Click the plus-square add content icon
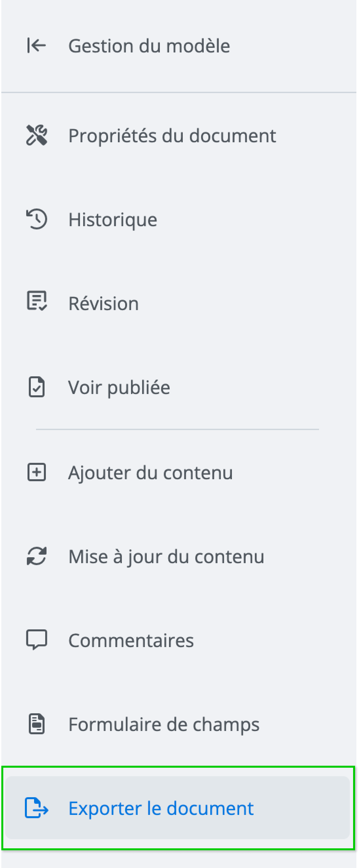Viewport: 359px width, 868px height. (x=36, y=472)
